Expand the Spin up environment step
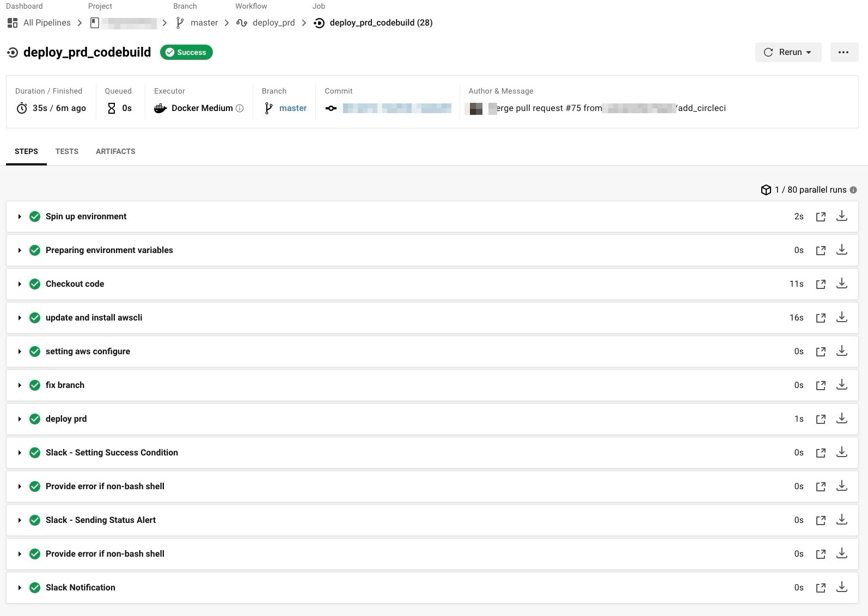Screen dimensions: 868x616 coord(20,217)
